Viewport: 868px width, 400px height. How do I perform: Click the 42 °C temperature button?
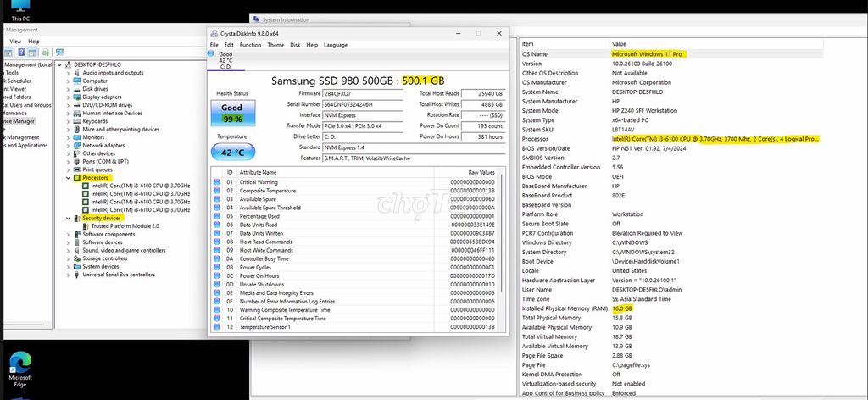pos(233,153)
